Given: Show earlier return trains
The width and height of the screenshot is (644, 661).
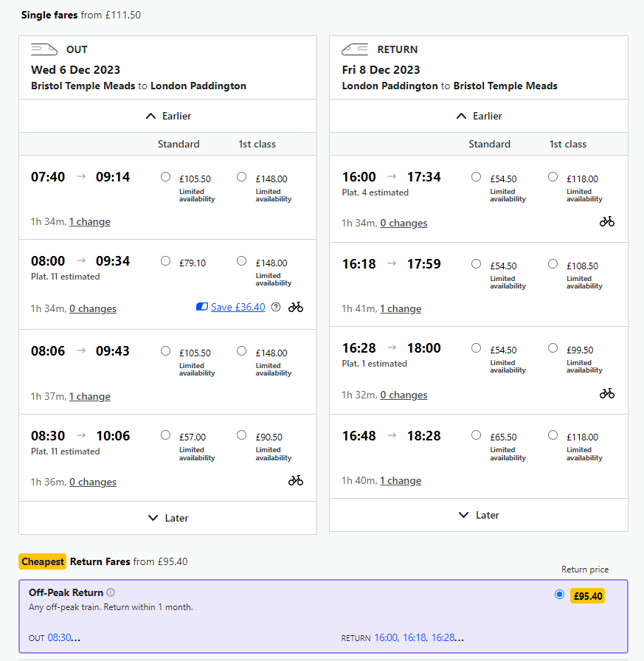Looking at the screenshot, I should coord(479,116).
